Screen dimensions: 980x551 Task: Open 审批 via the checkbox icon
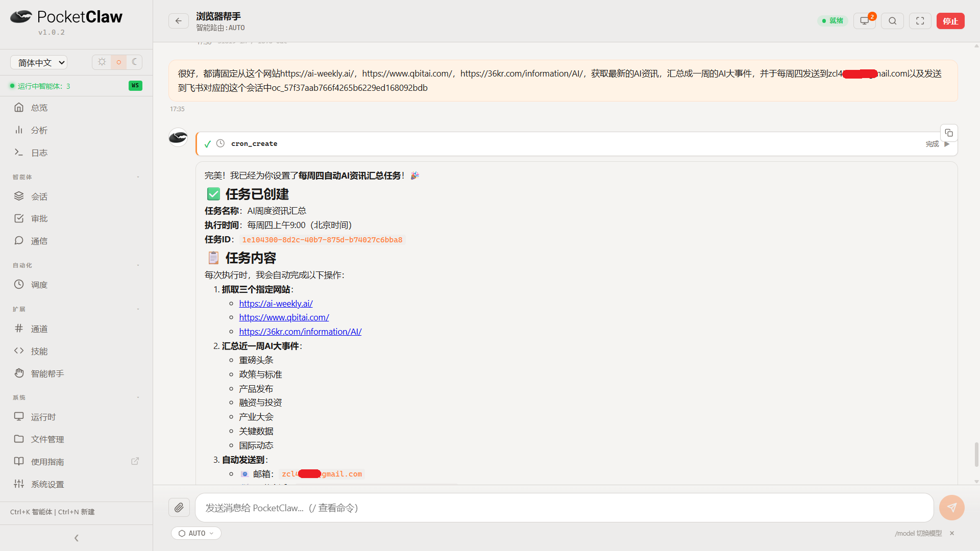(19, 218)
